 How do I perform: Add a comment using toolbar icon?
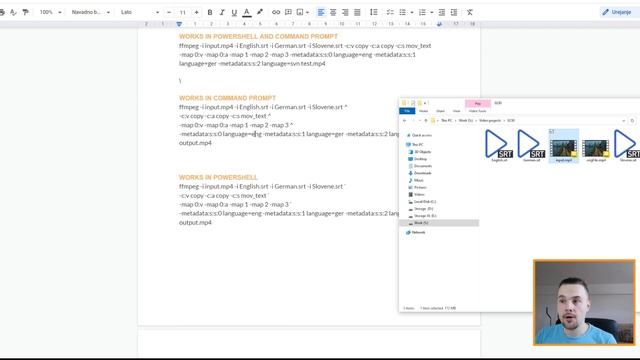click(x=288, y=12)
